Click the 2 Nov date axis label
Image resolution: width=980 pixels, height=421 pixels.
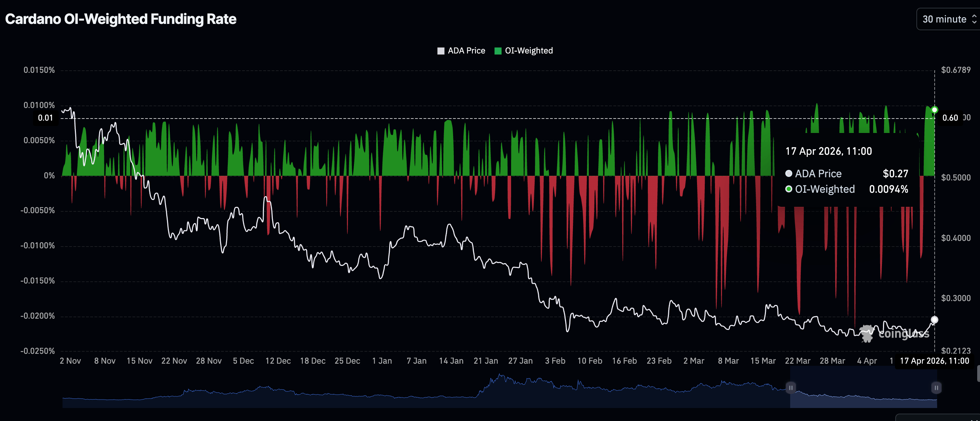pos(70,361)
